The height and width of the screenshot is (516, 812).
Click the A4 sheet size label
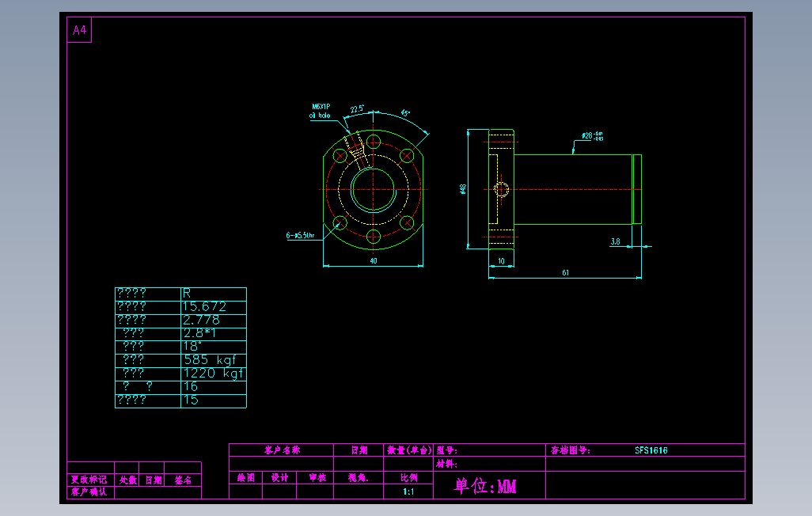[79, 30]
